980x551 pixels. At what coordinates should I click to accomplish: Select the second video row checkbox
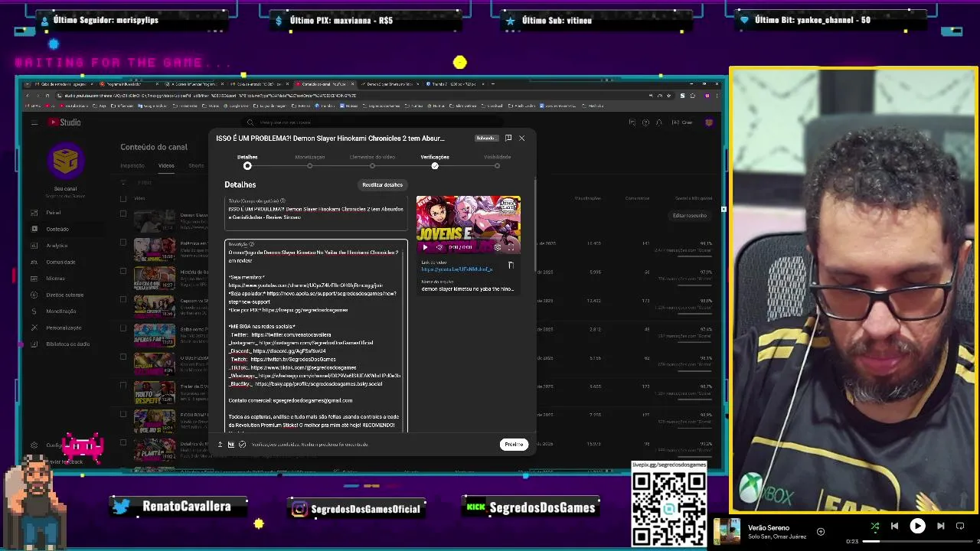(x=123, y=243)
